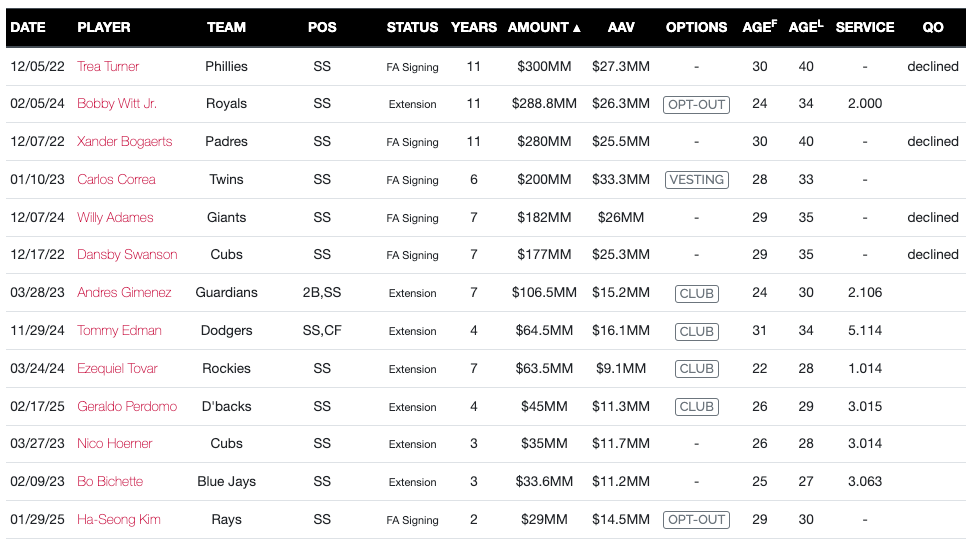973x541 pixels.
Task: Open Bobby Witt Jr. player link
Action: click(x=117, y=104)
